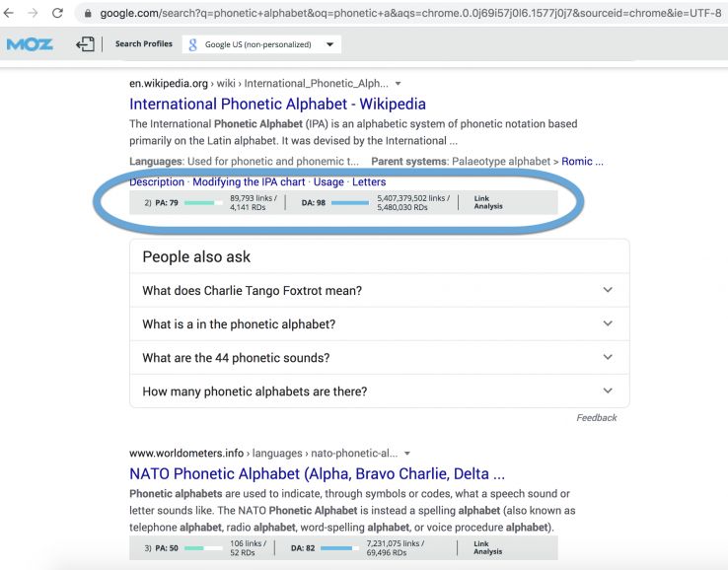Screen dimensions: 728x570
Task: Click the MozBar export panel icon
Action: [84, 44]
